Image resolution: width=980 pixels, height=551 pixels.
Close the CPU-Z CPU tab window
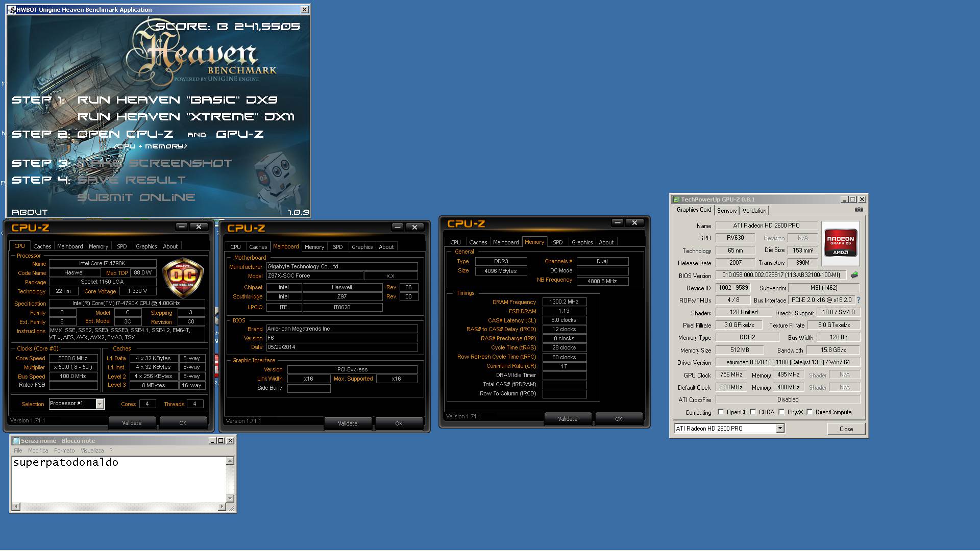point(199,227)
